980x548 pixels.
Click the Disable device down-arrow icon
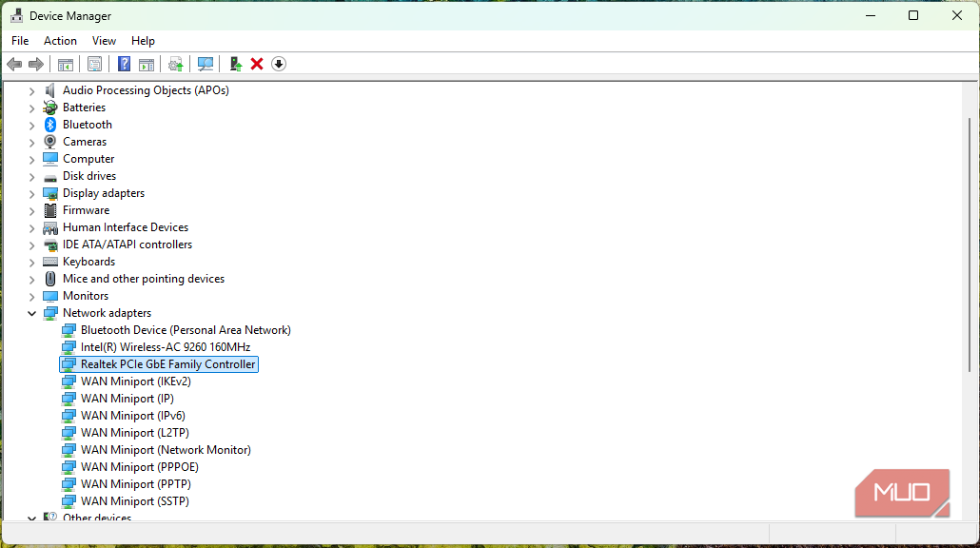pos(279,64)
